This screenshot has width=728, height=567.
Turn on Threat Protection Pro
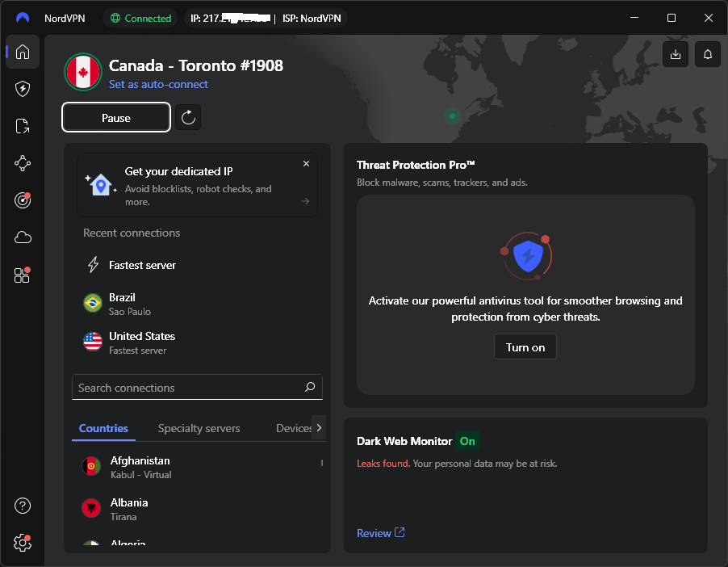click(525, 347)
